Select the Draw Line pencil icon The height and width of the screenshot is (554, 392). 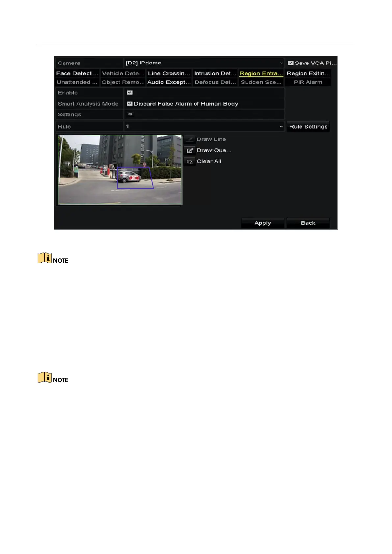point(190,139)
